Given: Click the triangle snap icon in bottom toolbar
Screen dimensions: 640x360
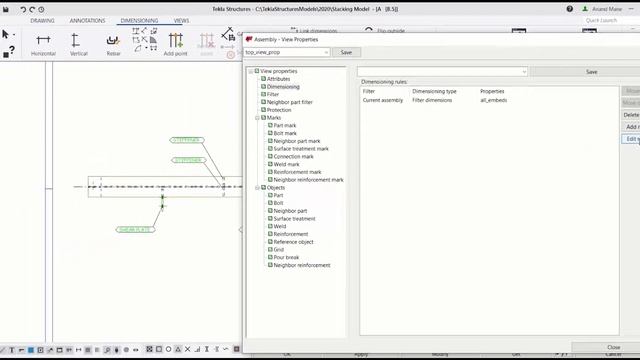Looking at the screenshot, I should pos(178,349).
